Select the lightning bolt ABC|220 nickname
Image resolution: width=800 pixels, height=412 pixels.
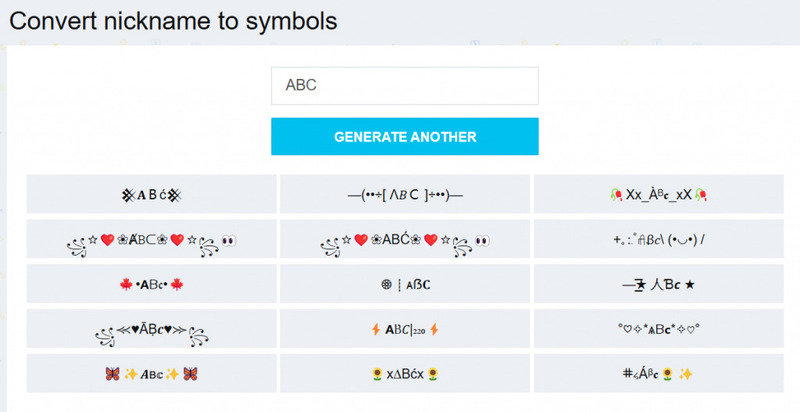tap(405, 329)
